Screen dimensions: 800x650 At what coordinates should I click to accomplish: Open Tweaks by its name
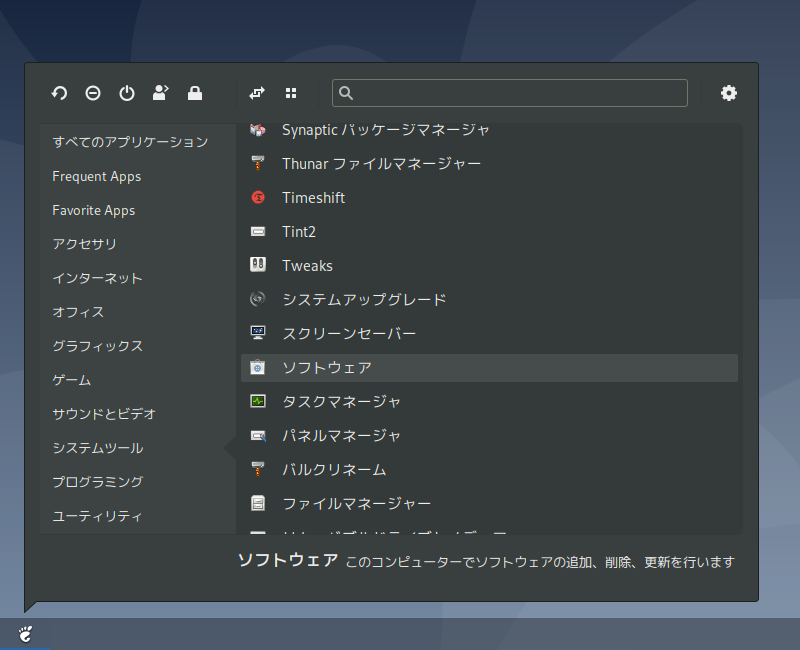pyautogui.click(x=307, y=265)
